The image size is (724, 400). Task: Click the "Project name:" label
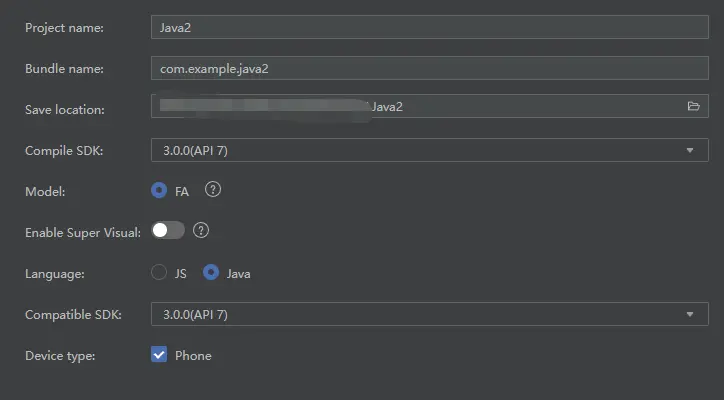64,28
